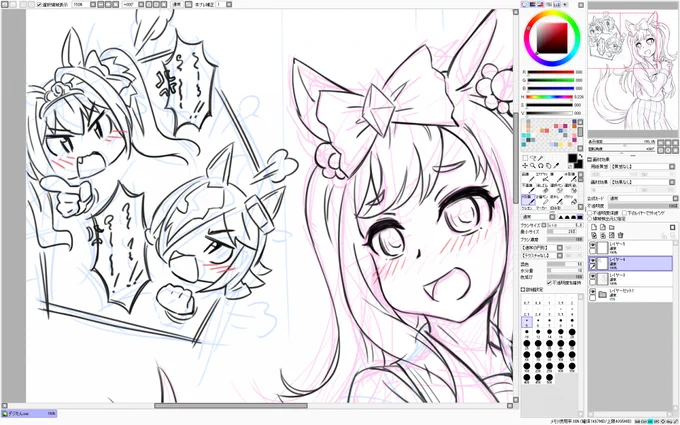Image resolution: width=680 pixels, height=425 pixels.
Task: Choose the バケツ bucket fill tool
Action: (572, 200)
